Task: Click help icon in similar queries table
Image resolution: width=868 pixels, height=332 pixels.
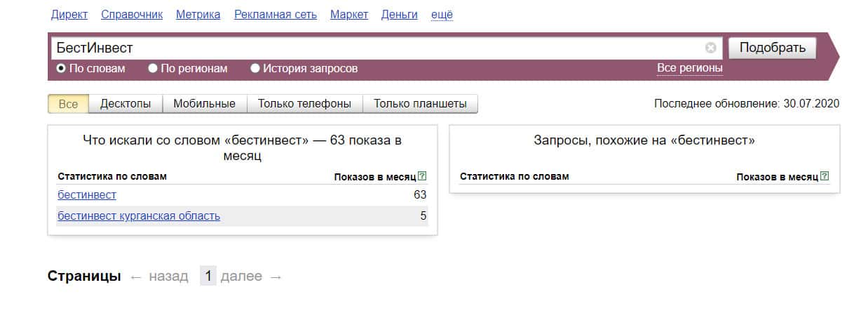Action: (x=825, y=176)
